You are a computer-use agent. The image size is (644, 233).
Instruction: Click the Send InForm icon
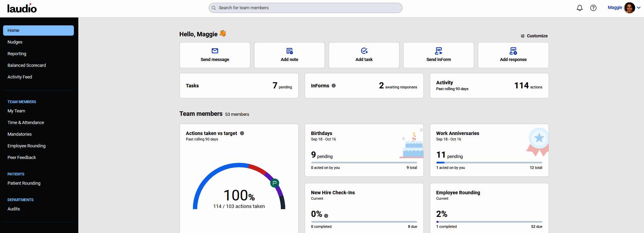tap(438, 51)
